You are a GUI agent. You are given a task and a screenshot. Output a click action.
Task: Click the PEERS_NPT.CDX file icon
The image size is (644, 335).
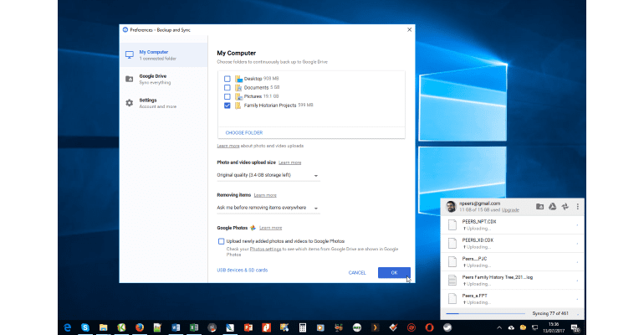click(451, 224)
